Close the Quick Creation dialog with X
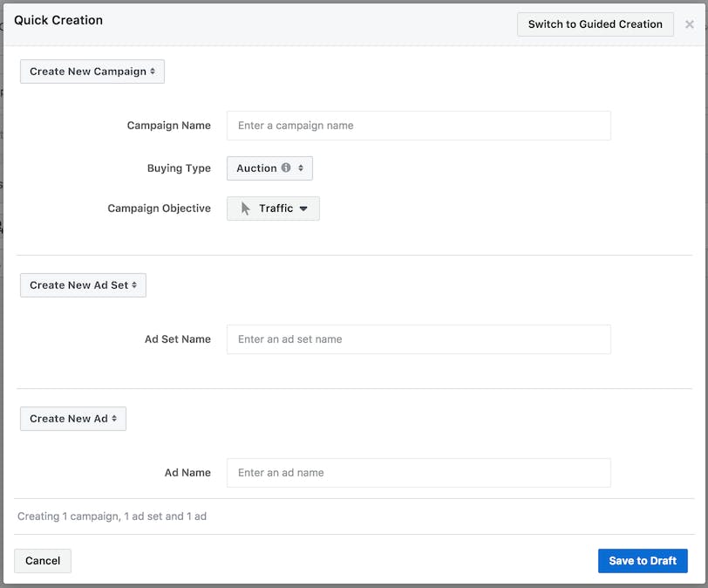This screenshot has width=708, height=588. click(689, 24)
